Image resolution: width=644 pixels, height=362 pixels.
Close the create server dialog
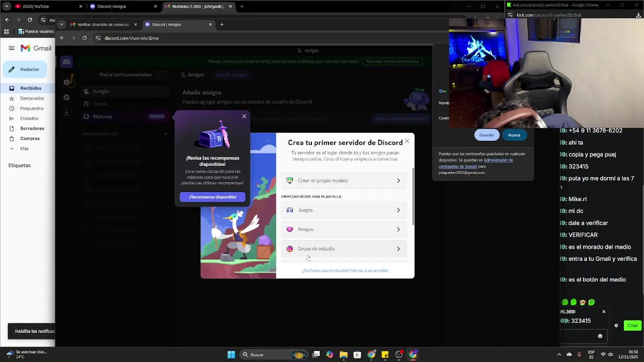coord(407,141)
